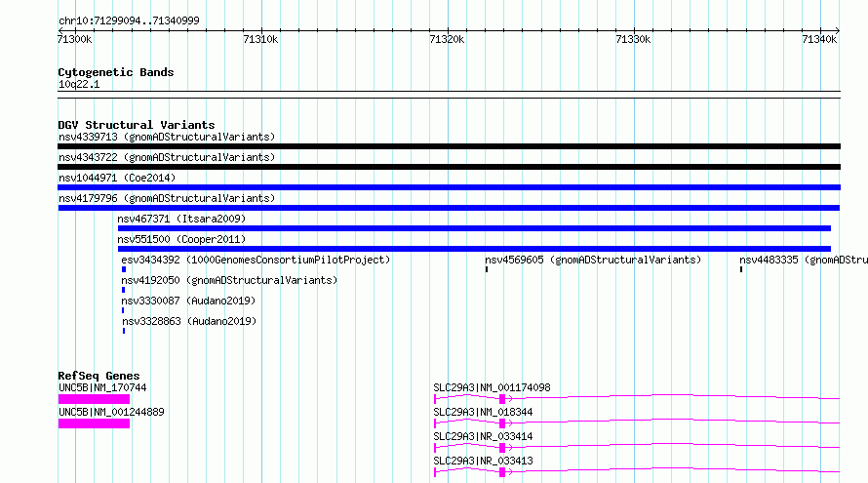Image resolution: width=868 pixels, height=483 pixels.
Task: Click the exon box on SLC29A3|NM_001174098 transcript
Action: [502, 399]
